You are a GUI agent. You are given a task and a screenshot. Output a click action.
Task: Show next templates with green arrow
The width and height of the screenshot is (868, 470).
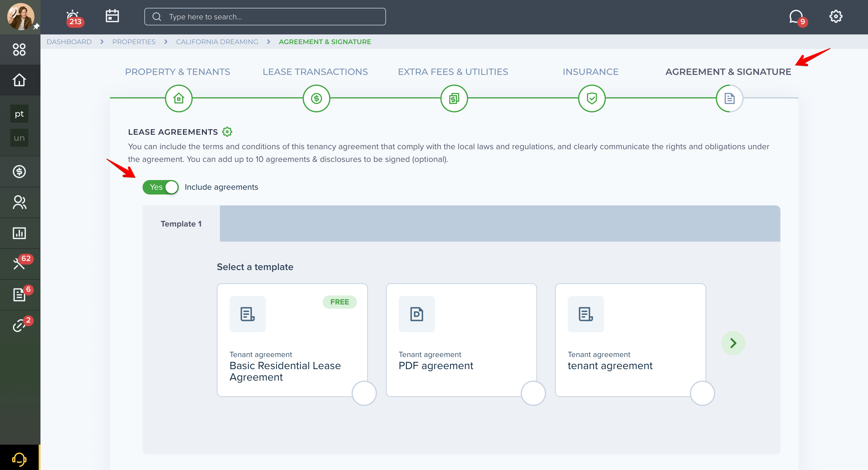733,343
